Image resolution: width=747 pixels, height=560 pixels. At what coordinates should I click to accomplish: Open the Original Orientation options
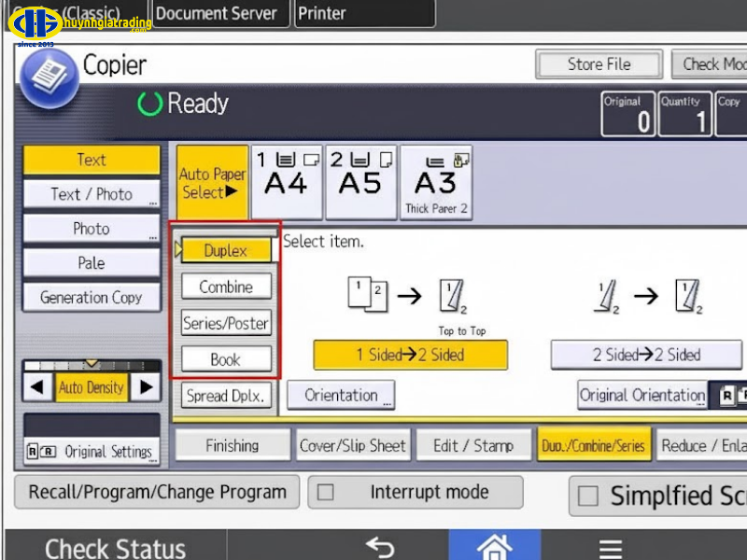(642, 395)
